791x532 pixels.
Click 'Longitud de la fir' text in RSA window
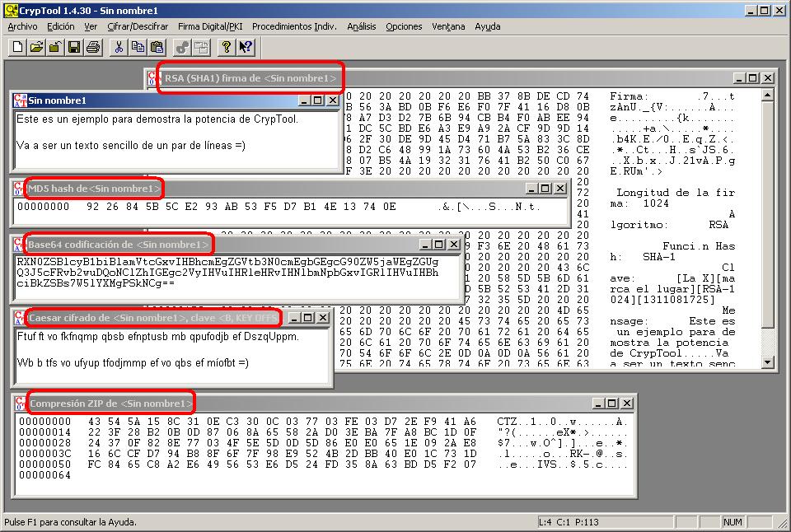(x=676, y=192)
